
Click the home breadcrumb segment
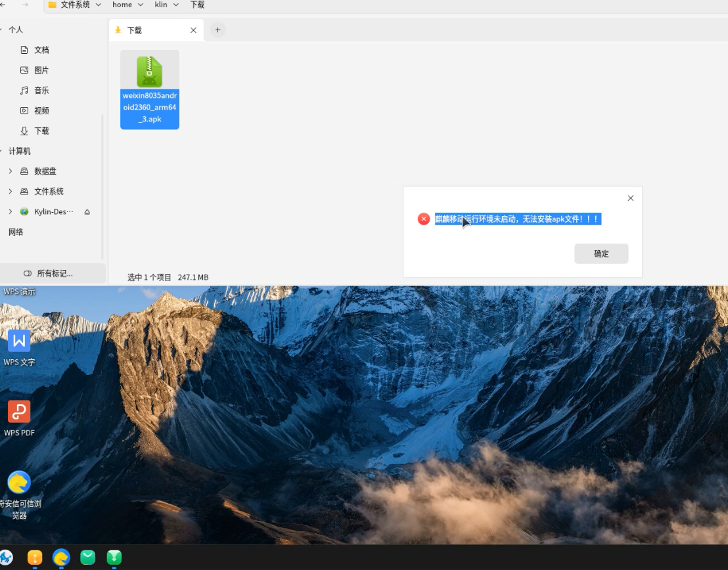[x=122, y=5]
